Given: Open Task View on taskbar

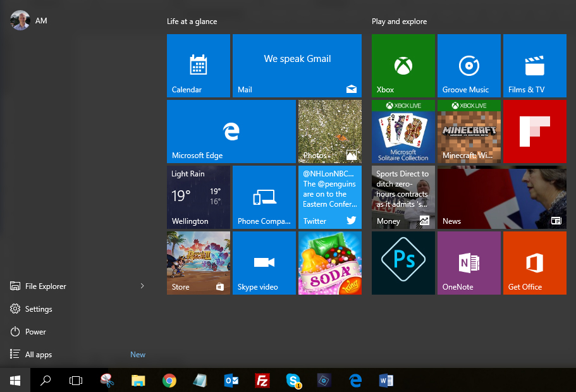Looking at the screenshot, I should 76,380.
